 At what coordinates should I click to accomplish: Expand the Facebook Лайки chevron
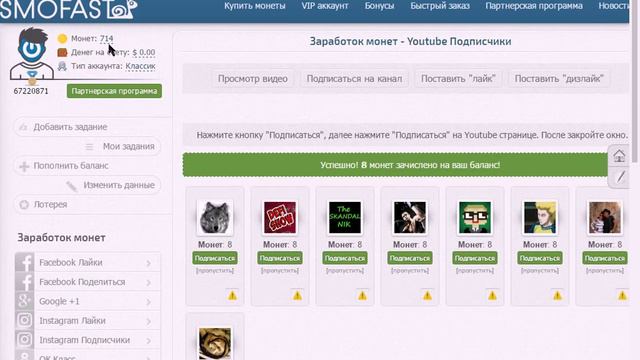pos(149,263)
